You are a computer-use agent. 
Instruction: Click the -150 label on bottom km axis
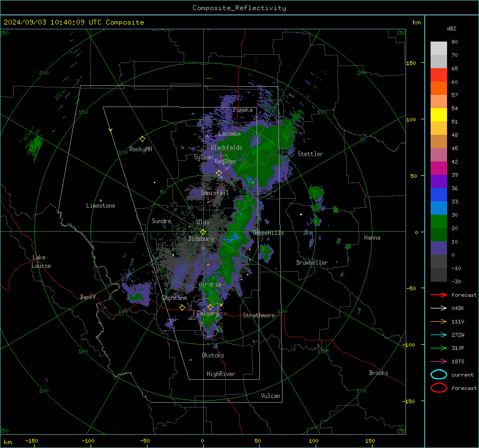[31, 441]
